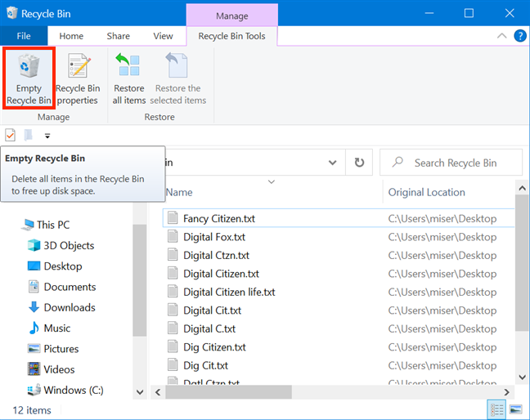The height and width of the screenshot is (420, 530).
Task: Click the navigation pane scrollbar thumb
Action: pos(140,280)
